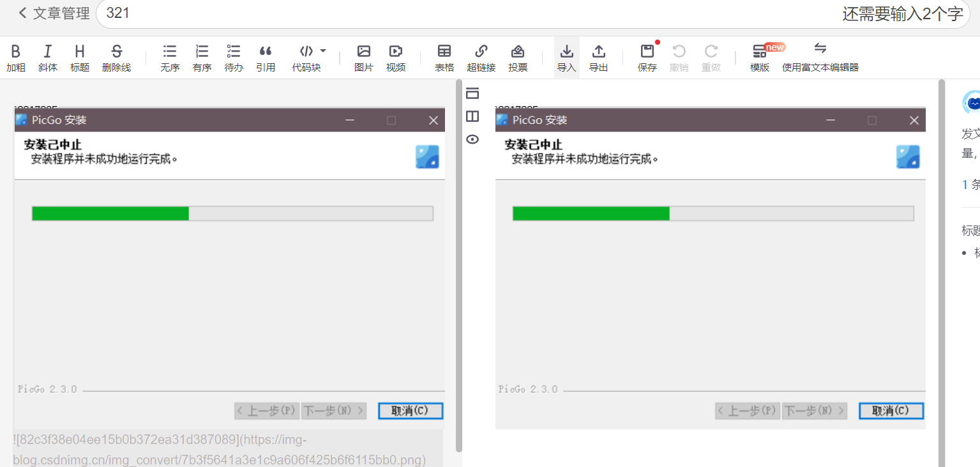
Task: Undo the last action (撤销)
Action: click(679, 58)
